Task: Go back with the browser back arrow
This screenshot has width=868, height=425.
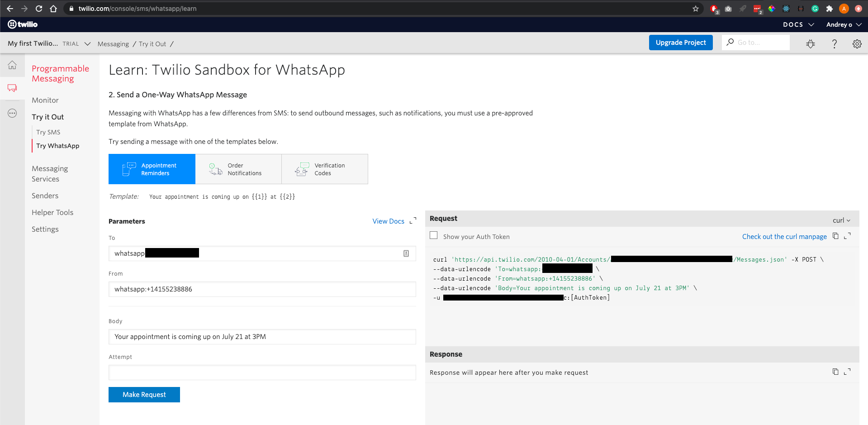Action: click(10, 9)
